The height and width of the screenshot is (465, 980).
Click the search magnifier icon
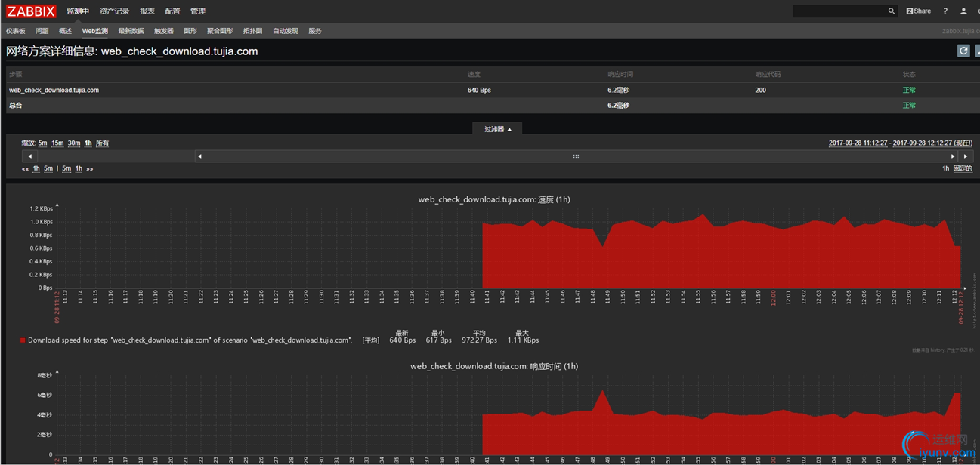(x=892, y=11)
